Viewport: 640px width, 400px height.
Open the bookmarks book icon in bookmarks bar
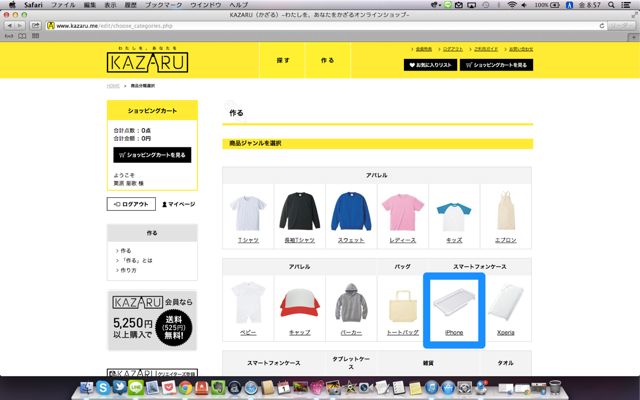(x=22, y=36)
